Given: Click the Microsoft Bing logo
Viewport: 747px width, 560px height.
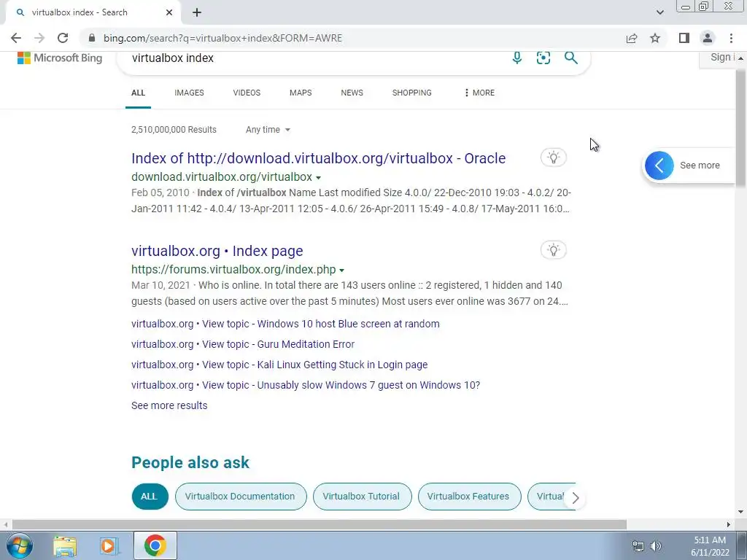Looking at the screenshot, I should [60, 58].
